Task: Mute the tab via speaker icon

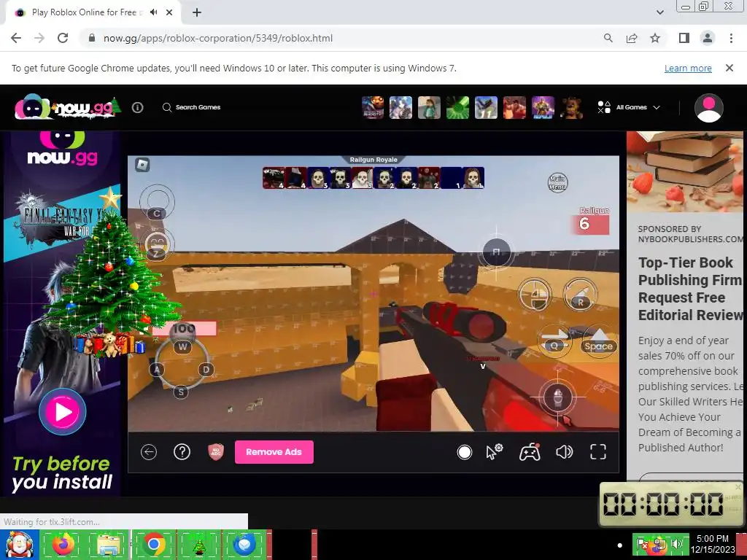Action: [x=153, y=12]
